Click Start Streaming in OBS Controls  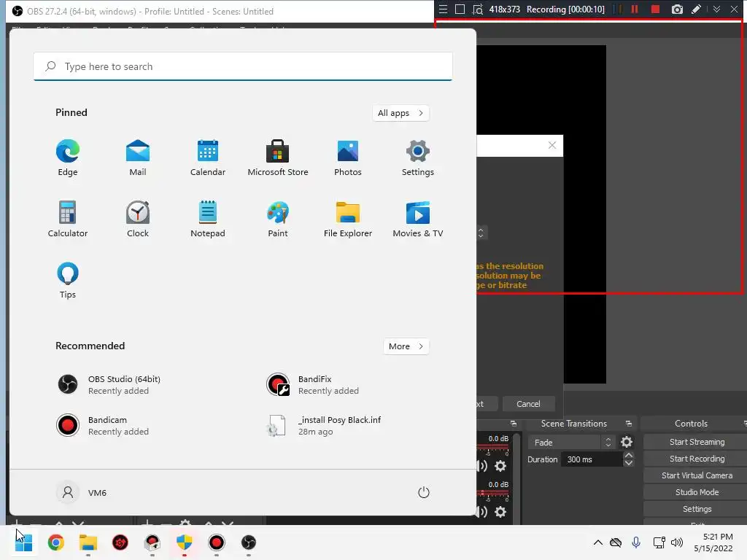[697, 442]
